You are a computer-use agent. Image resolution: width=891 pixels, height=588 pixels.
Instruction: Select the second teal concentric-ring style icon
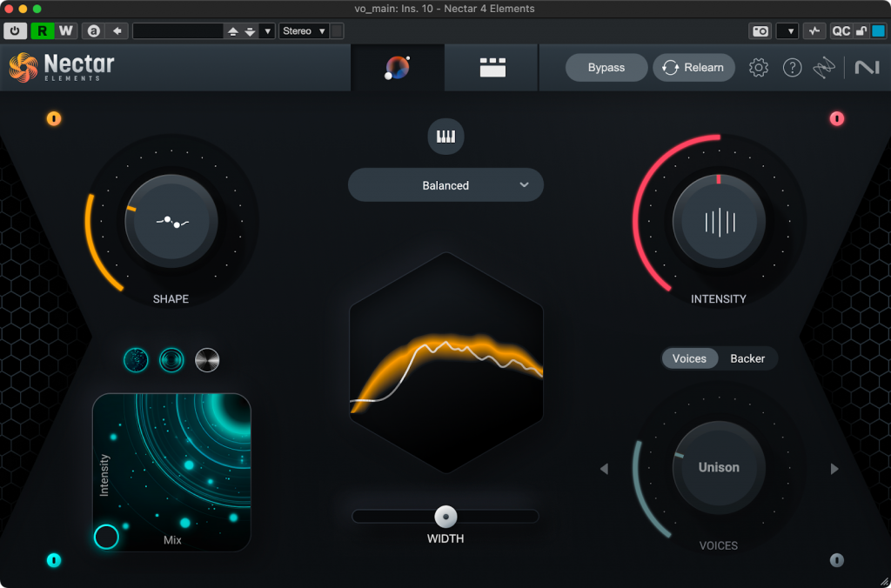pos(171,359)
